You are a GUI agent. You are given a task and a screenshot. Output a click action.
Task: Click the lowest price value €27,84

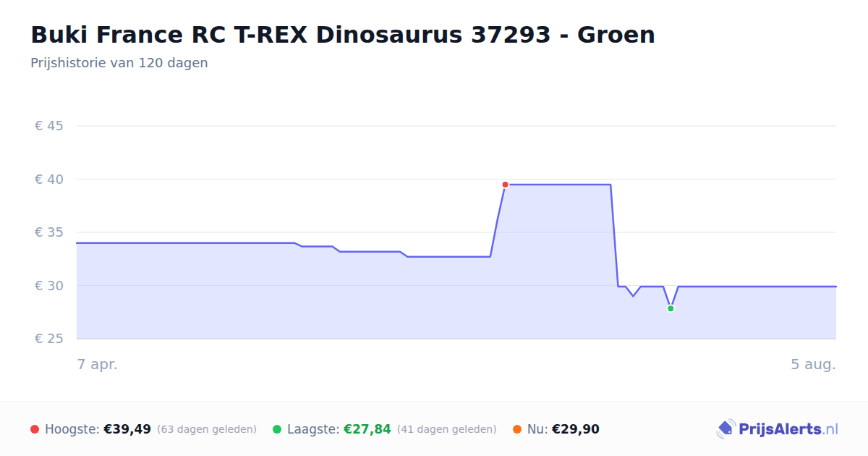[x=367, y=429]
